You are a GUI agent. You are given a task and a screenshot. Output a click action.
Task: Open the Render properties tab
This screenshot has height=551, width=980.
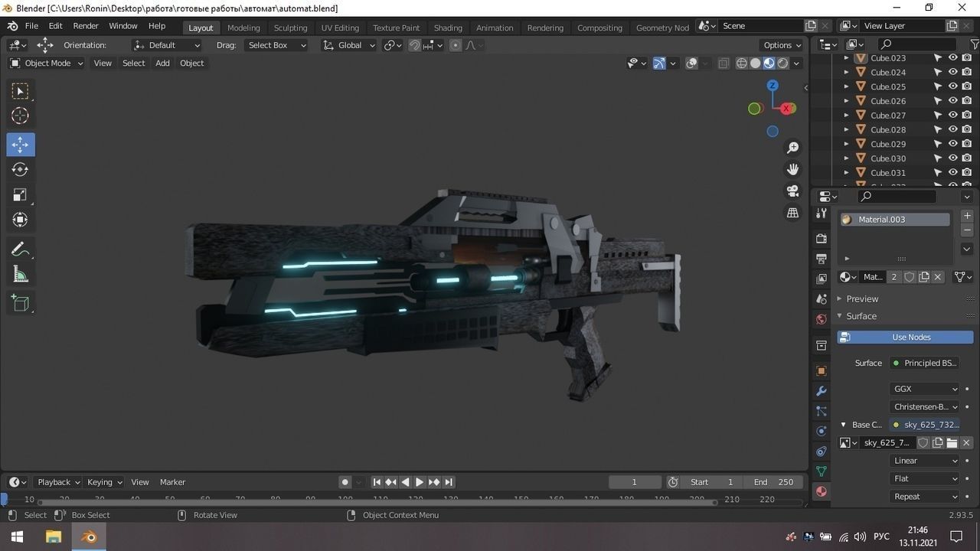(x=822, y=239)
